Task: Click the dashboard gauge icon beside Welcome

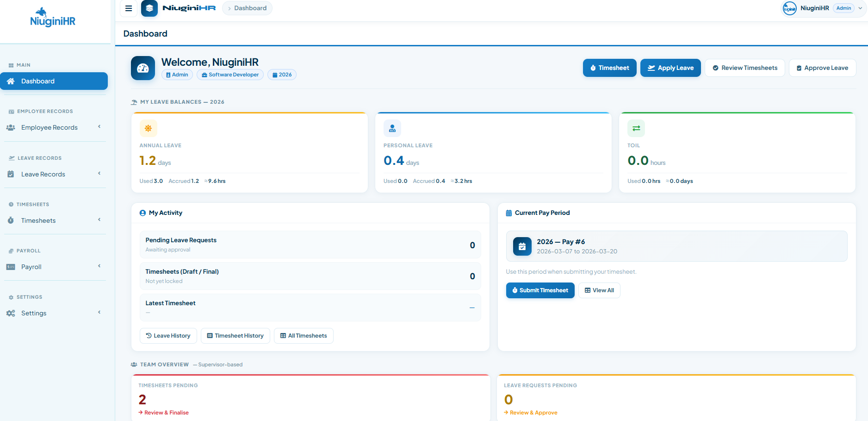Action: tap(143, 68)
